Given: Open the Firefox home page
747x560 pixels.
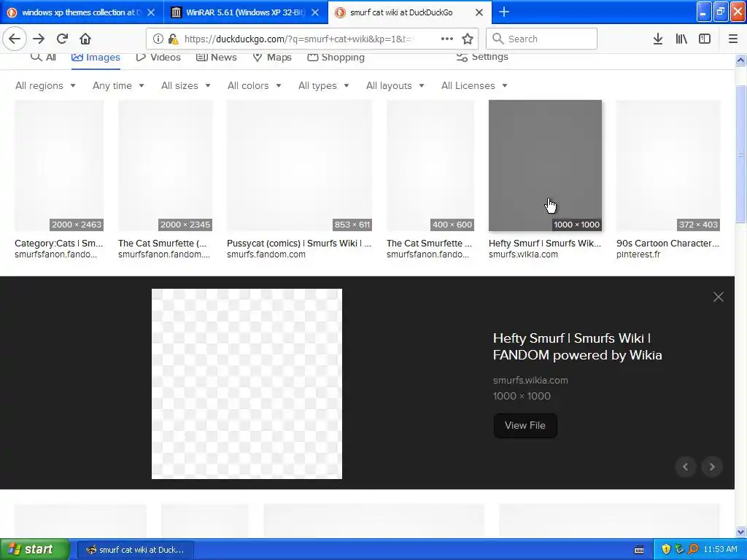Looking at the screenshot, I should [85, 39].
